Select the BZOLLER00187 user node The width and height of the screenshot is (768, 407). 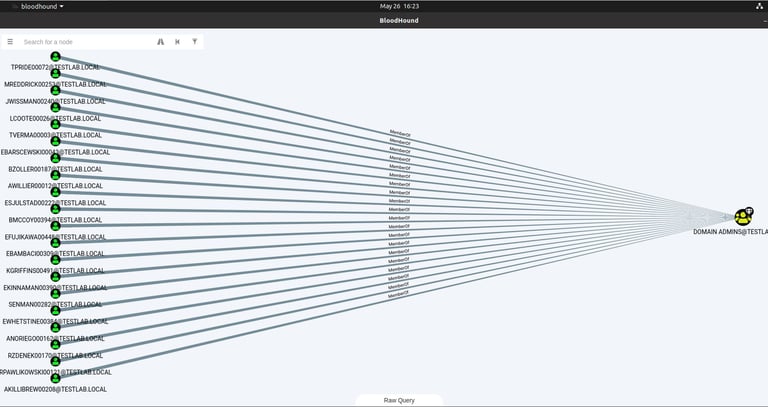coord(55,158)
